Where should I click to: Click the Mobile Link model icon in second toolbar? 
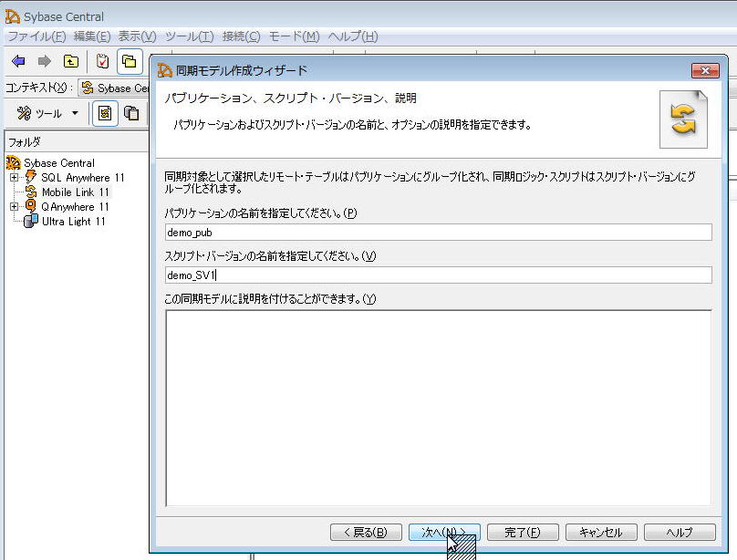pos(105,113)
